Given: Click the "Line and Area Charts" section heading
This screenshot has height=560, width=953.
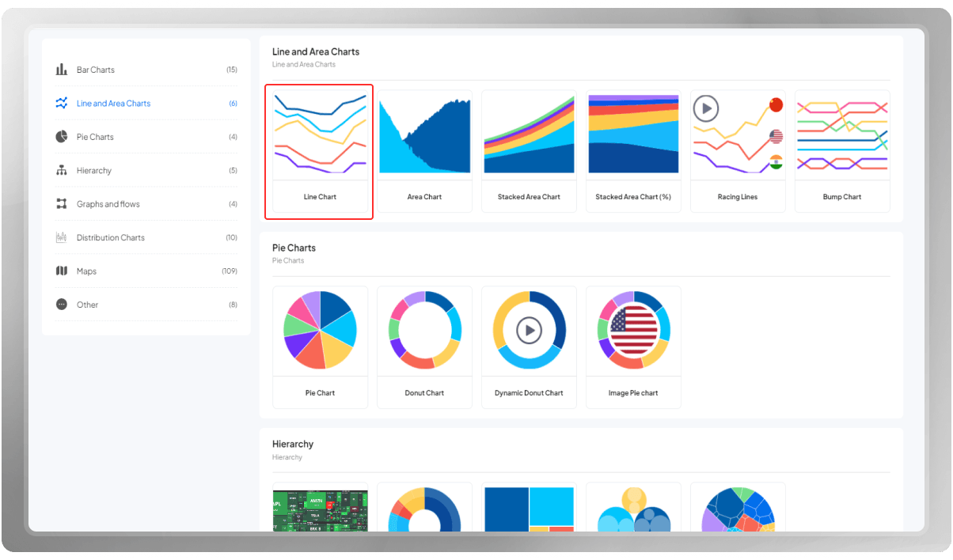Looking at the screenshot, I should click(x=316, y=51).
